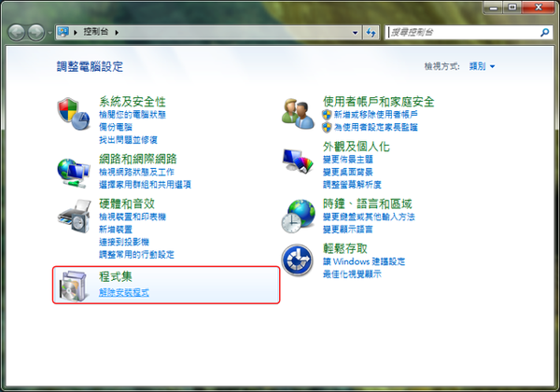This screenshot has height=392, width=560.
Task: Open the 備份電腦 link
Action: pyautogui.click(x=116, y=127)
